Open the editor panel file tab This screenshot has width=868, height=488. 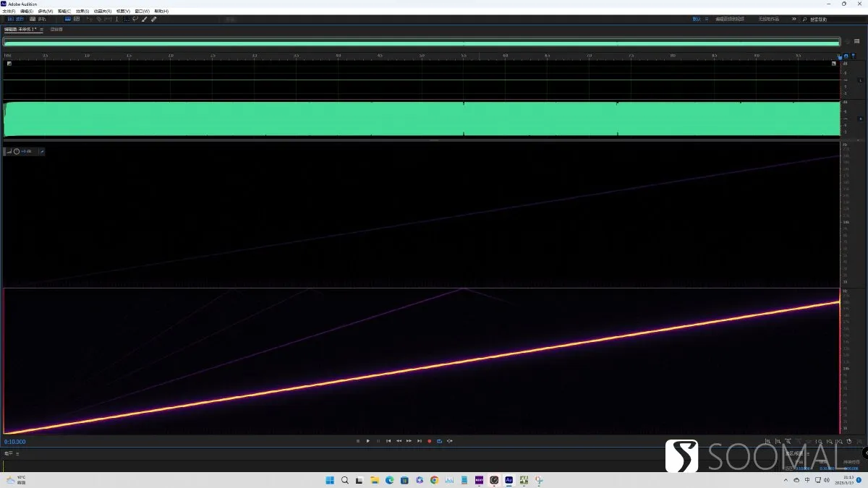[x=20, y=30]
